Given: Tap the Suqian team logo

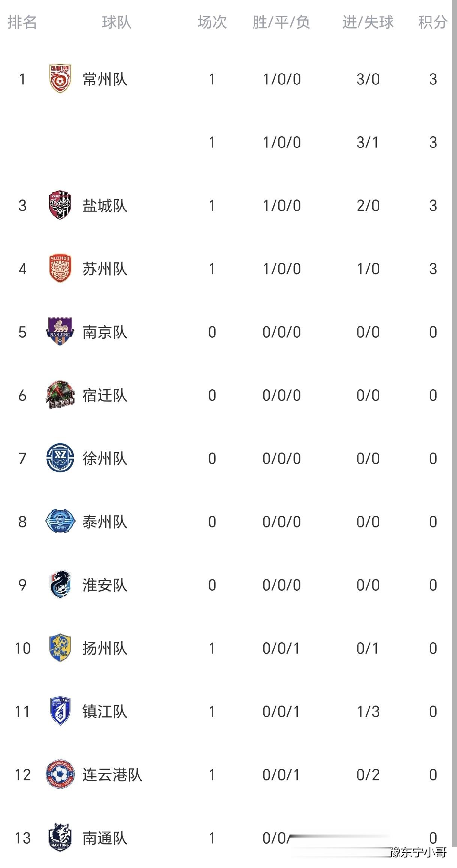Looking at the screenshot, I should click(x=60, y=395).
